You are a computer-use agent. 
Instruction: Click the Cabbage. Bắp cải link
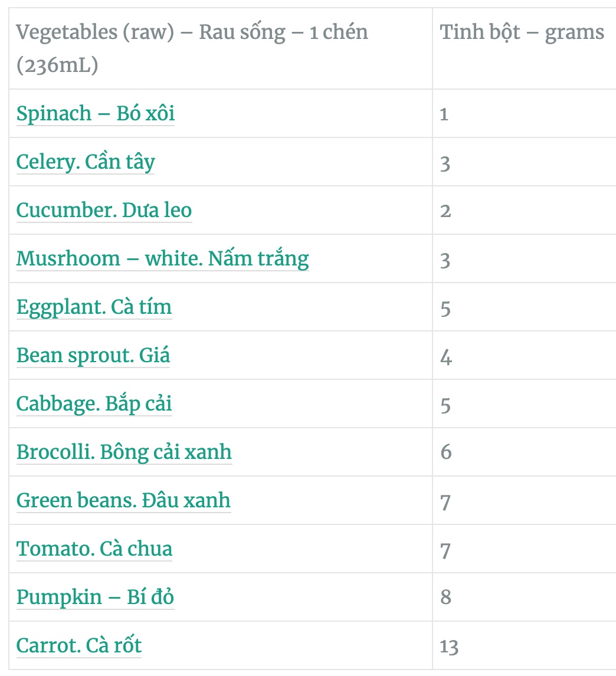click(x=94, y=403)
